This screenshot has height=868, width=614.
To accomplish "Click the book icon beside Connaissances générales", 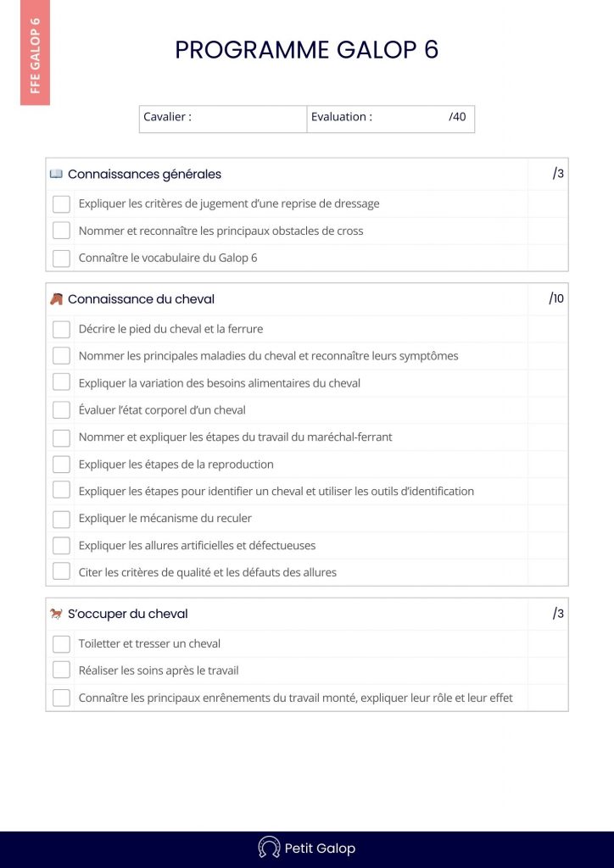I will [56, 174].
